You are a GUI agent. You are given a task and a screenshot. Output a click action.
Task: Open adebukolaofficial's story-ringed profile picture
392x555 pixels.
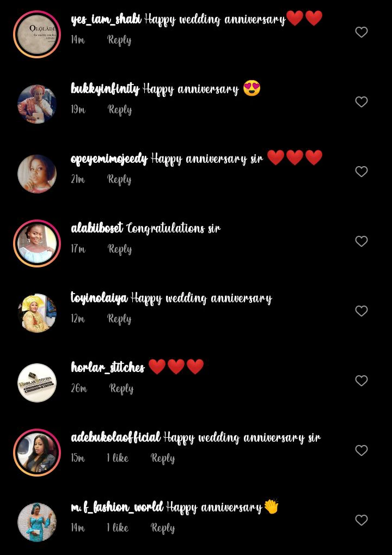[37, 453]
